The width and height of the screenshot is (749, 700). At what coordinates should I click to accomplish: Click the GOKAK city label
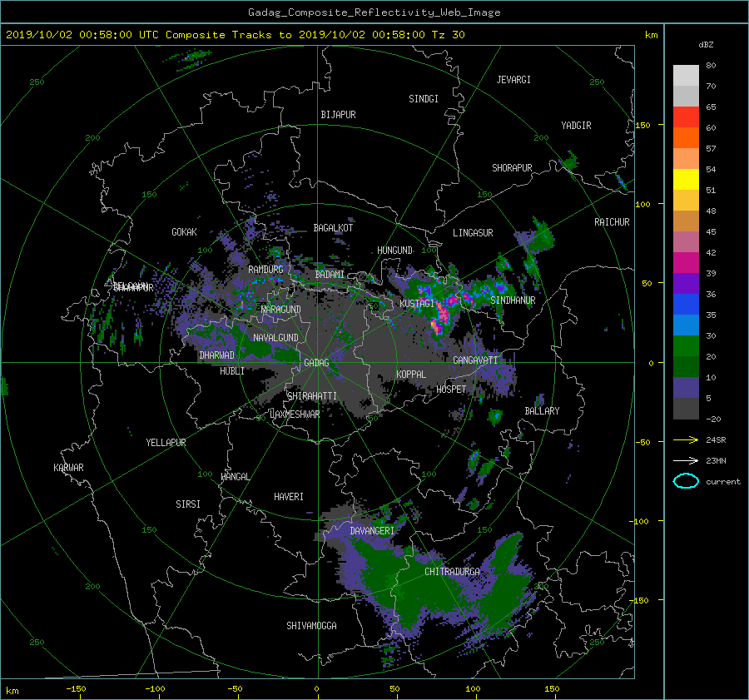pos(184,232)
